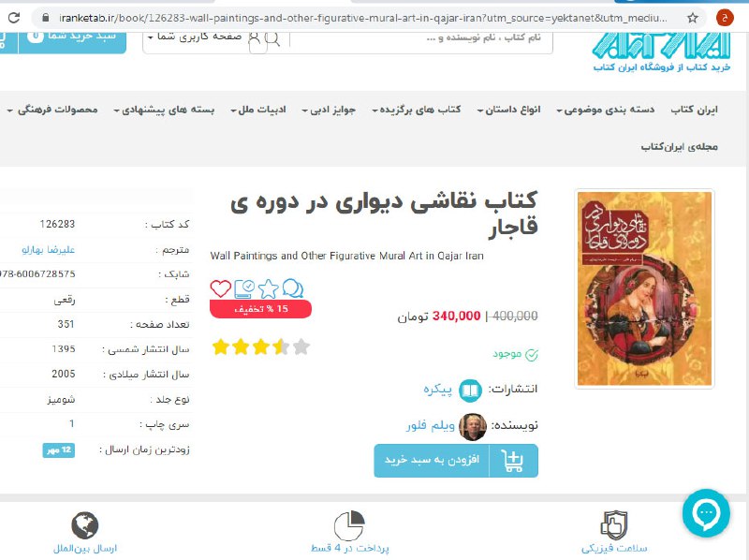Click the comments speech bubble icon
This screenshot has width=749, height=560.
292,288
